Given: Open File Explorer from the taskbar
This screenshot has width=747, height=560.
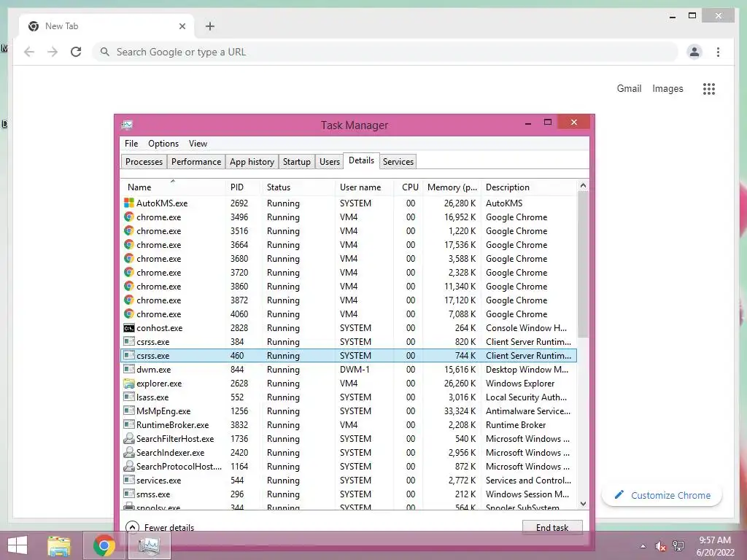Looking at the screenshot, I should pos(59,545).
